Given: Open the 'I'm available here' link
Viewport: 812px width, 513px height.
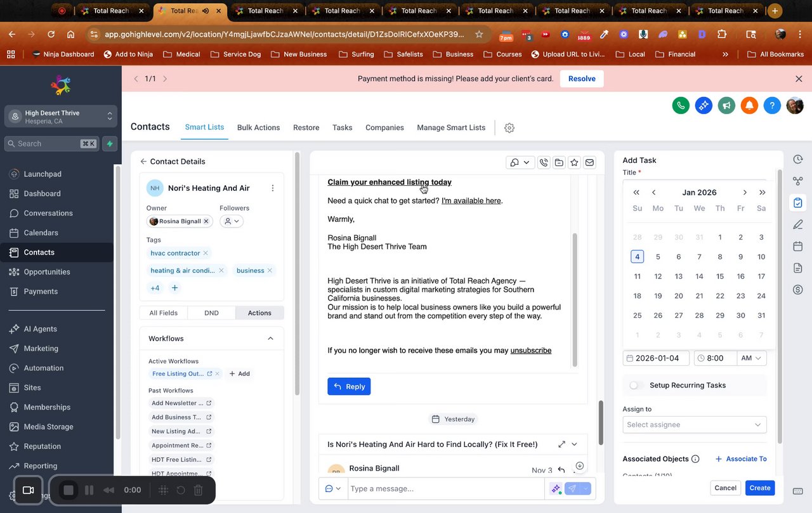Looking at the screenshot, I should (x=471, y=201).
